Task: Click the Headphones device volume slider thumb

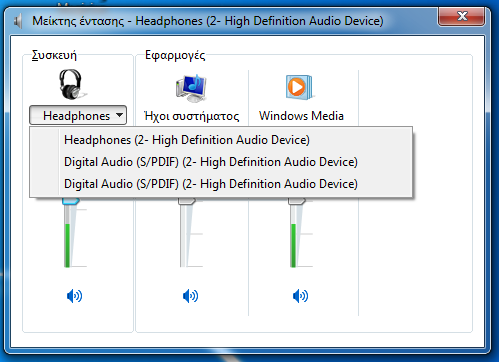Action: click(71, 201)
